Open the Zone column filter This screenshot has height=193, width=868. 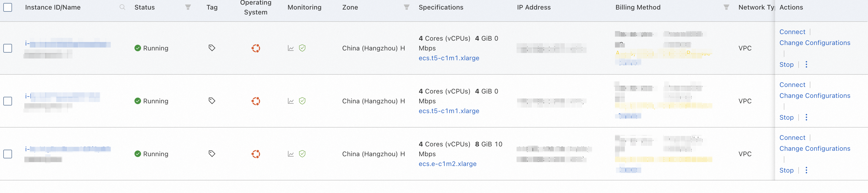(407, 7)
